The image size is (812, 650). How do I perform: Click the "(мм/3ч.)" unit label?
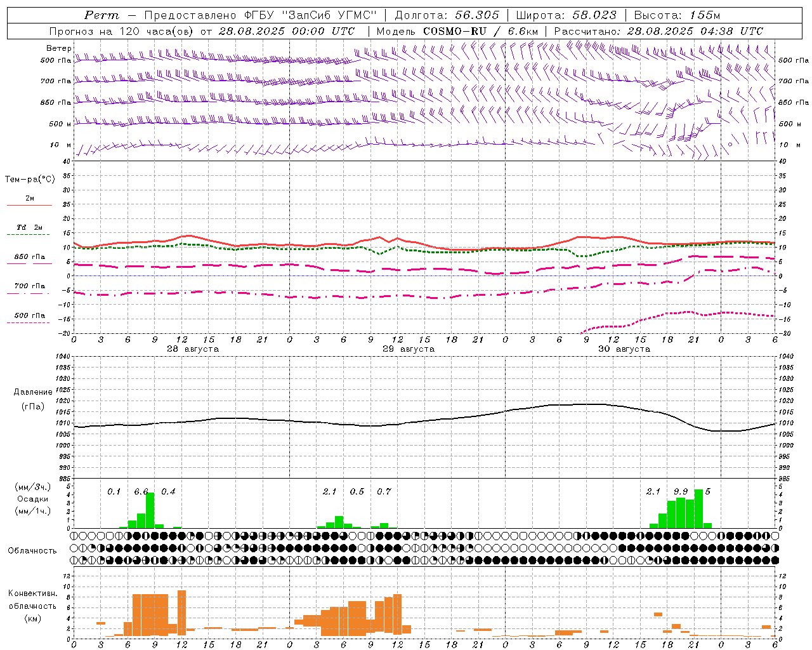tap(33, 487)
